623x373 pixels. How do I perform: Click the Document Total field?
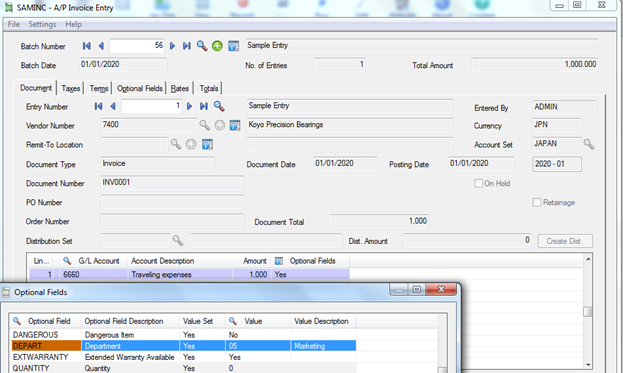coord(379,221)
